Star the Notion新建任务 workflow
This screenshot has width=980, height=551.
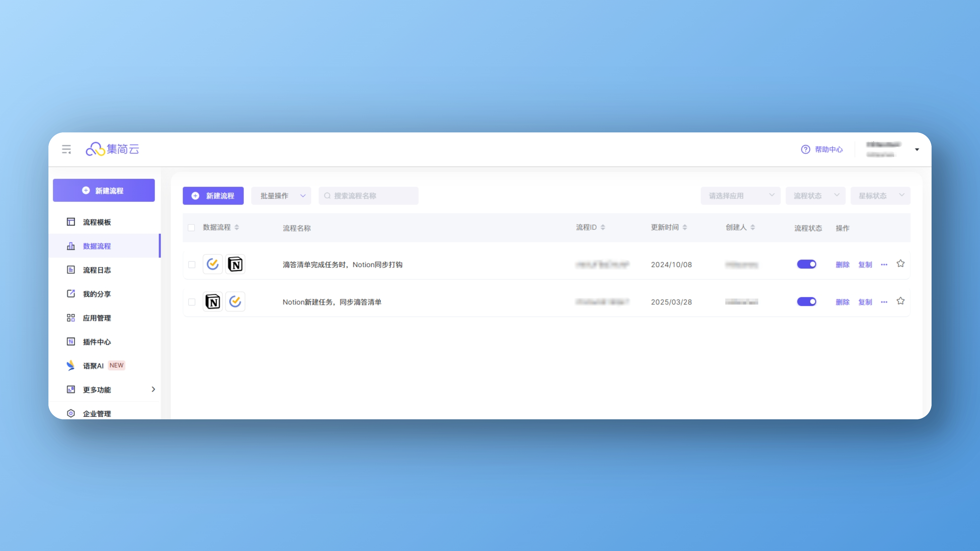click(900, 301)
